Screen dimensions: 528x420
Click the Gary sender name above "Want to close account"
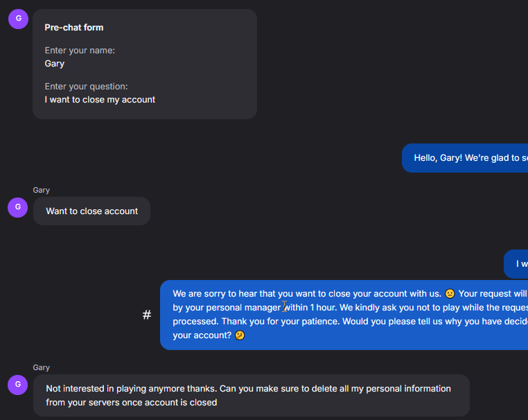[42, 190]
